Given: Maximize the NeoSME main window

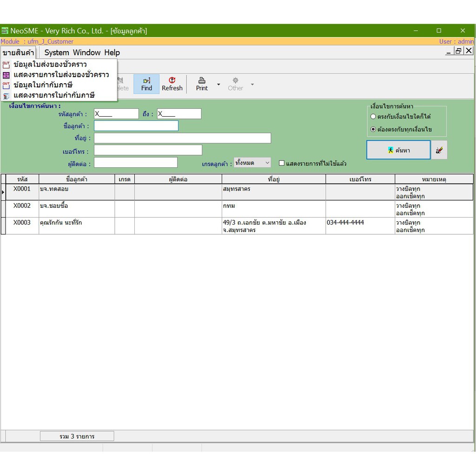Looking at the screenshot, I should point(439,30).
